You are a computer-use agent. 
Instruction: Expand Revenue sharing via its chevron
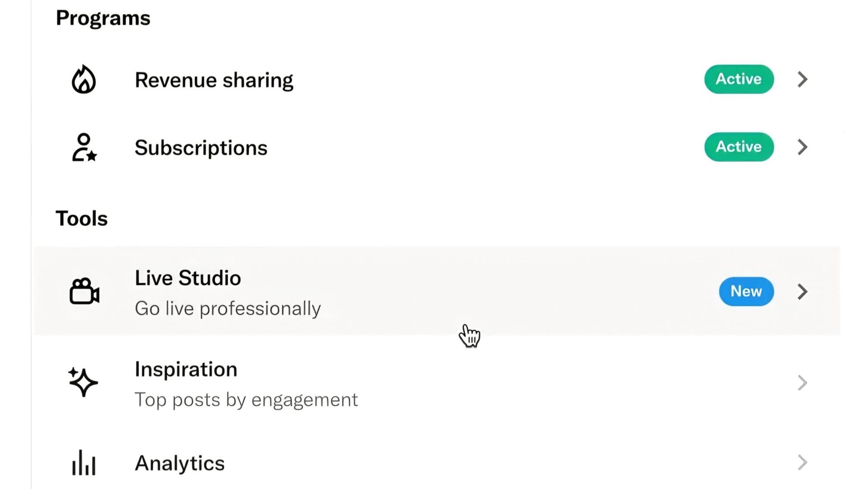tap(802, 80)
